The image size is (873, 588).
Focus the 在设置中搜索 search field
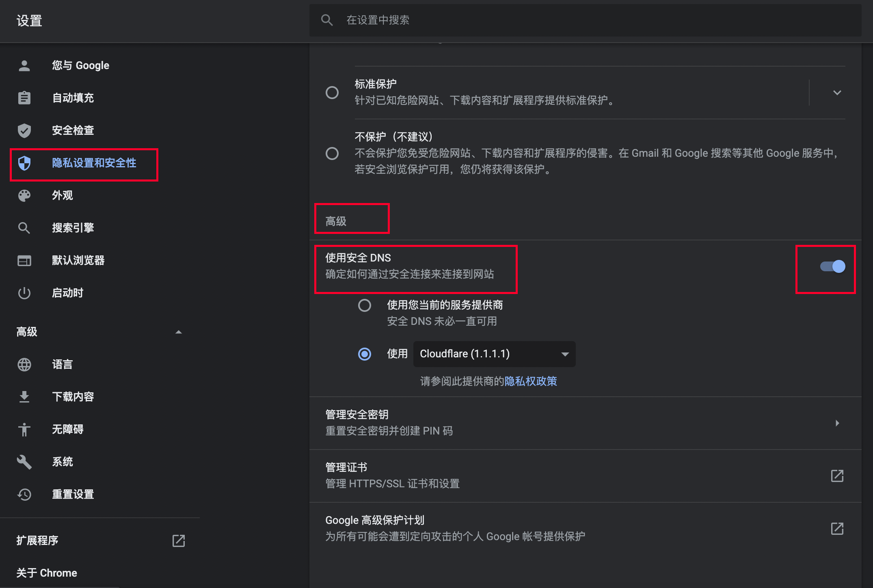click(x=585, y=20)
